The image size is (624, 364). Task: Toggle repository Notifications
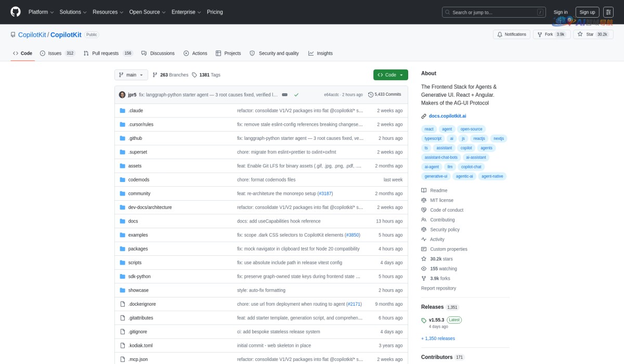[512, 34]
